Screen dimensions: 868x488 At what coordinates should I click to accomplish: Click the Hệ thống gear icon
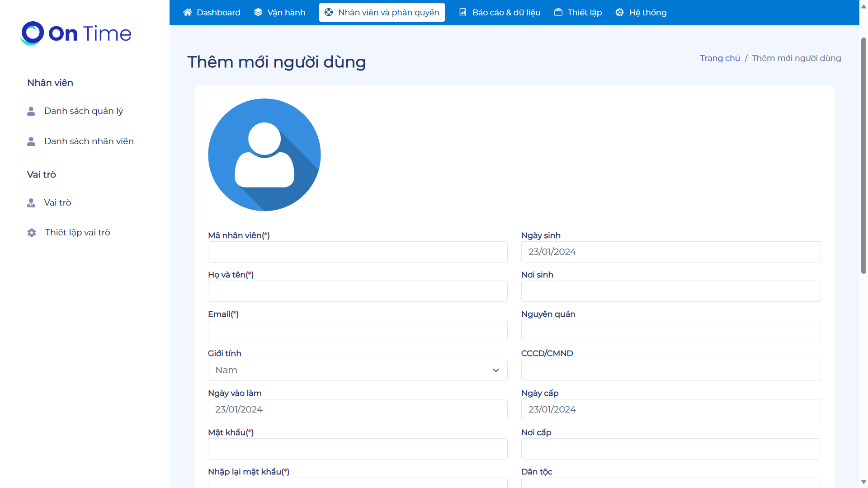(x=619, y=12)
